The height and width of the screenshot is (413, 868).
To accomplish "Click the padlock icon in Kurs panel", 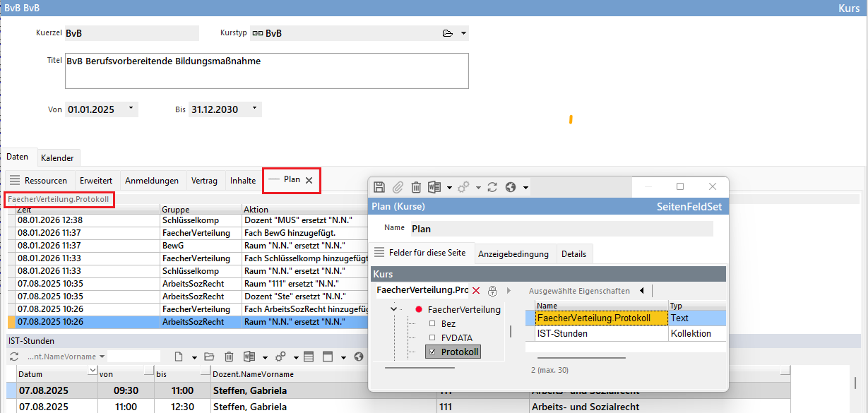I will click(492, 291).
